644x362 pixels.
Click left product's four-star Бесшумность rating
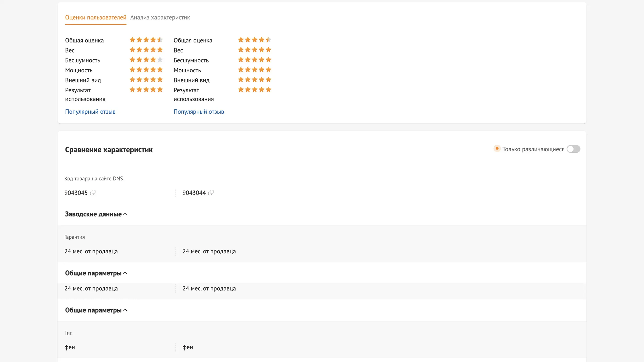click(146, 60)
